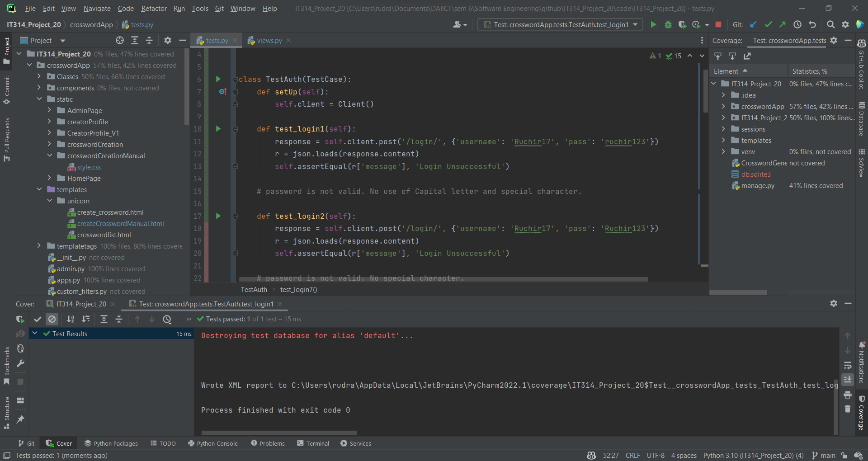Click console horizontal scrollbar
The image size is (868, 461).
(279, 433)
